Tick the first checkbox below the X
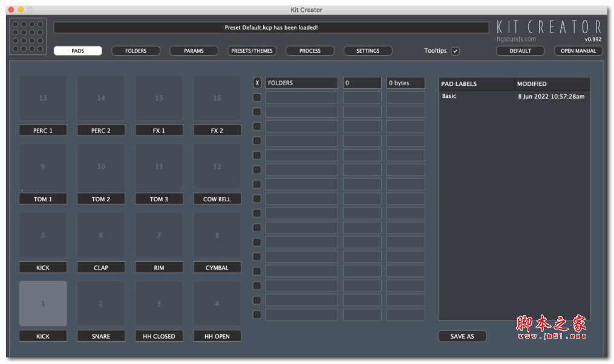This screenshot has width=614, height=364. click(x=257, y=97)
